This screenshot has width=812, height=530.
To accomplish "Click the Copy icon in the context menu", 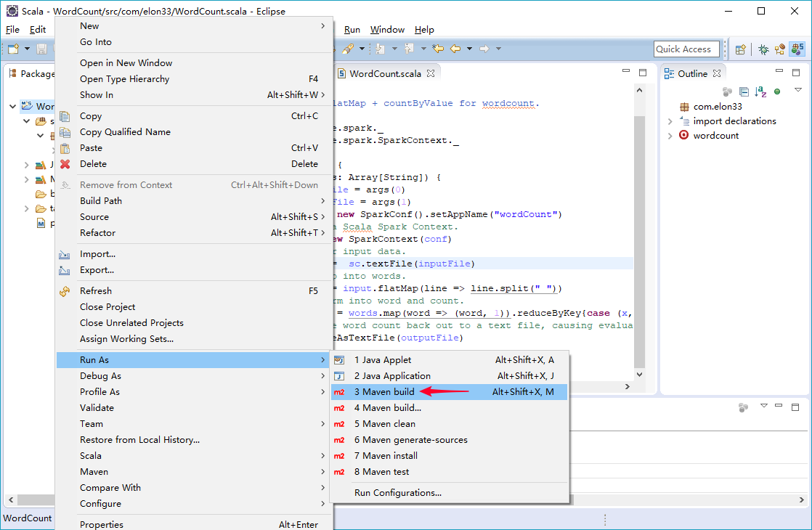I will pos(65,116).
